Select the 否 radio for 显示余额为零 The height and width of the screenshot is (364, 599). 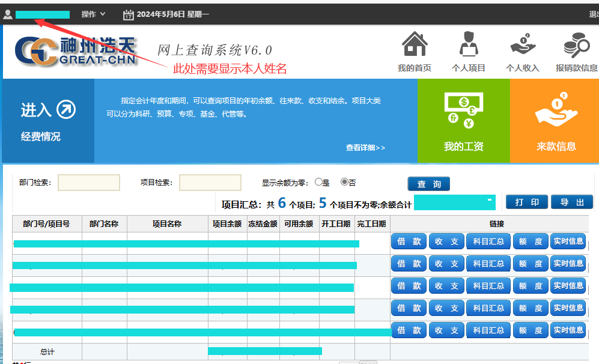coord(344,183)
